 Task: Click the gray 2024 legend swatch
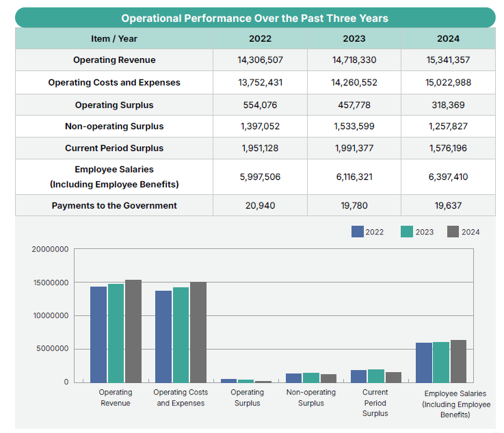tap(452, 232)
